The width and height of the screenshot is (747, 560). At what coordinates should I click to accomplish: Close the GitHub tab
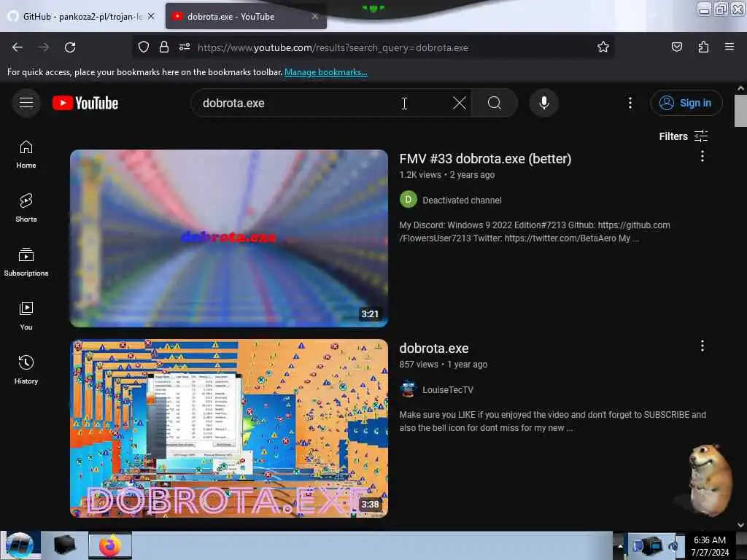151,16
